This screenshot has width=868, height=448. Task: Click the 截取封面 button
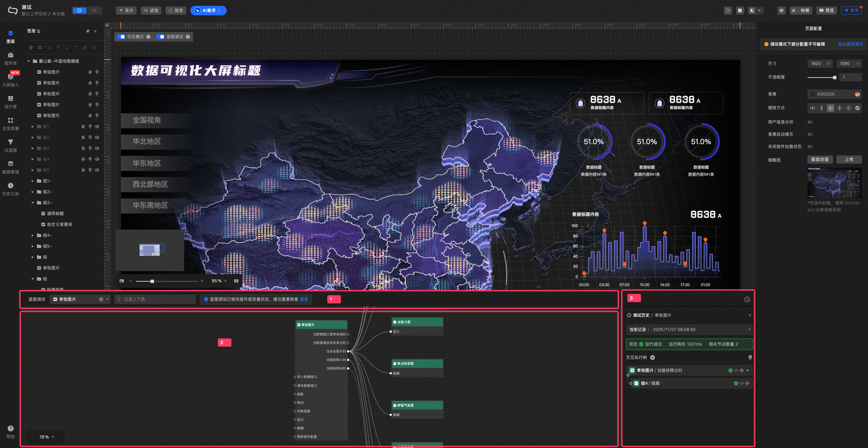click(820, 160)
